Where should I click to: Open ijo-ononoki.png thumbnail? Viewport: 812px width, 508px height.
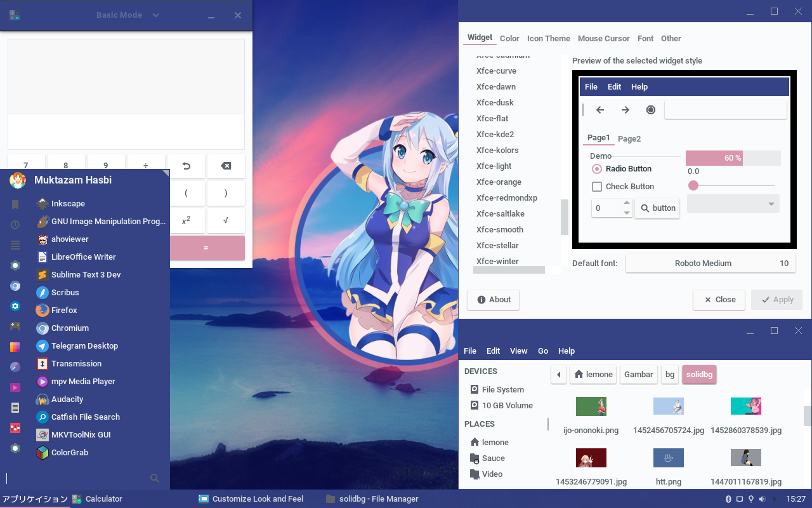pos(591,406)
